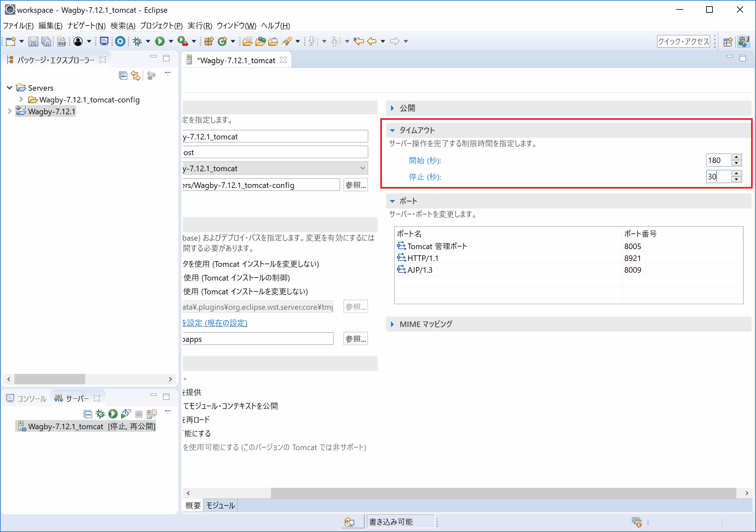Select Wagby-7.12.1_tomcat [停止, 再公開] server entry
Image resolution: width=756 pixels, height=532 pixels.
(x=85, y=427)
